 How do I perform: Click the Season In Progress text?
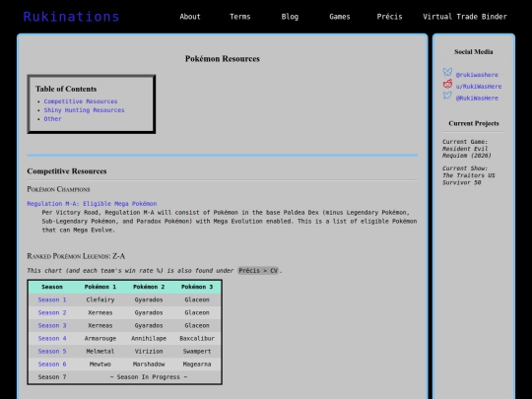149,377
